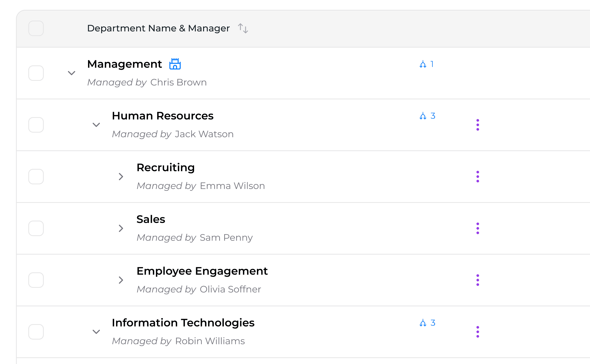Open three-dot menu for Human Resources

pyautogui.click(x=478, y=125)
